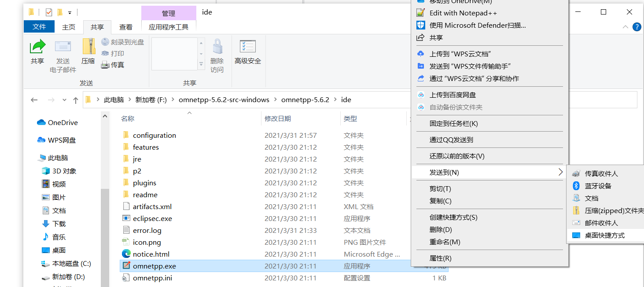Screen dimensions: 644x287
Task: Click the Up one level arrow
Action: coord(76,100)
